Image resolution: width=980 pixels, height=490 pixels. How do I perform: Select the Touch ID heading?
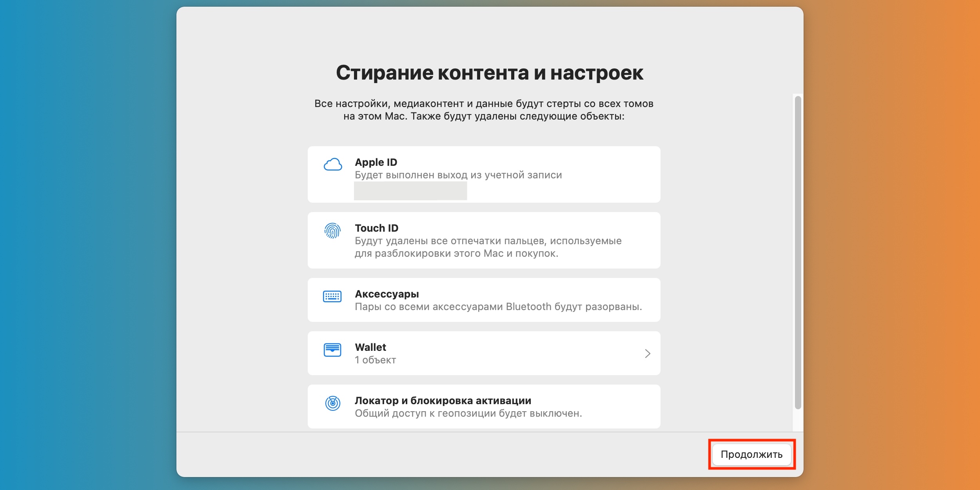pyautogui.click(x=377, y=228)
